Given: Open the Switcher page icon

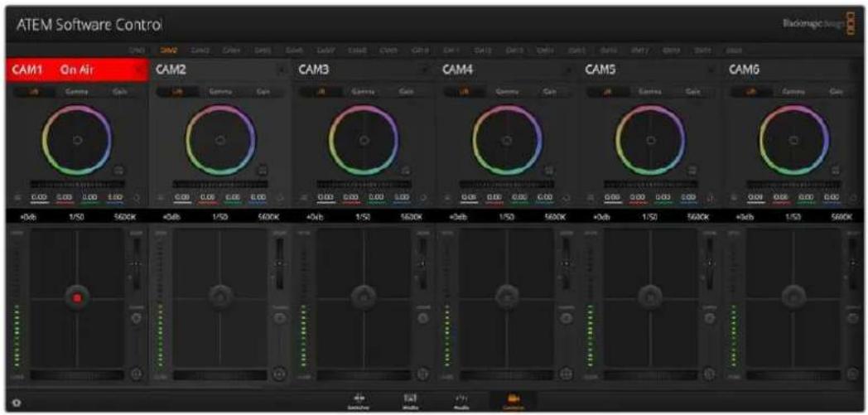Looking at the screenshot, I should point(359,401).
